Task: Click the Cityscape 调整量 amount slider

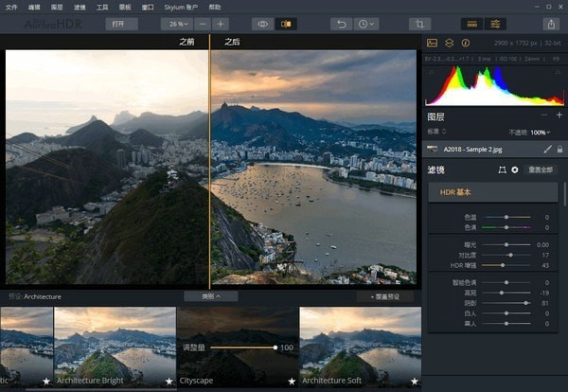Action: (x=243, y=348)
